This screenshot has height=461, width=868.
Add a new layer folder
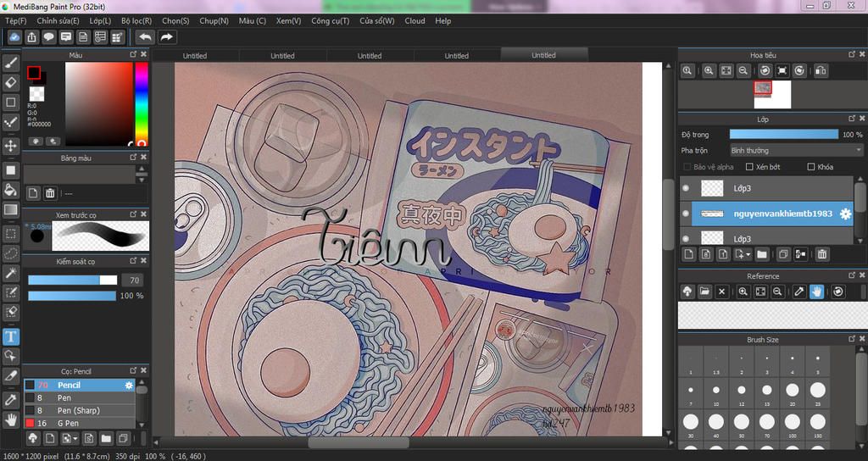tap(762, 254)
